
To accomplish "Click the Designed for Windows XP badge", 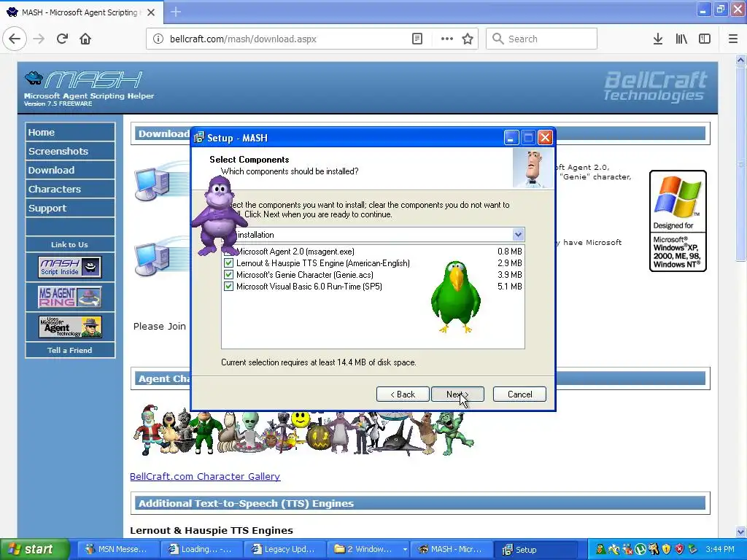I will [678, 221].
